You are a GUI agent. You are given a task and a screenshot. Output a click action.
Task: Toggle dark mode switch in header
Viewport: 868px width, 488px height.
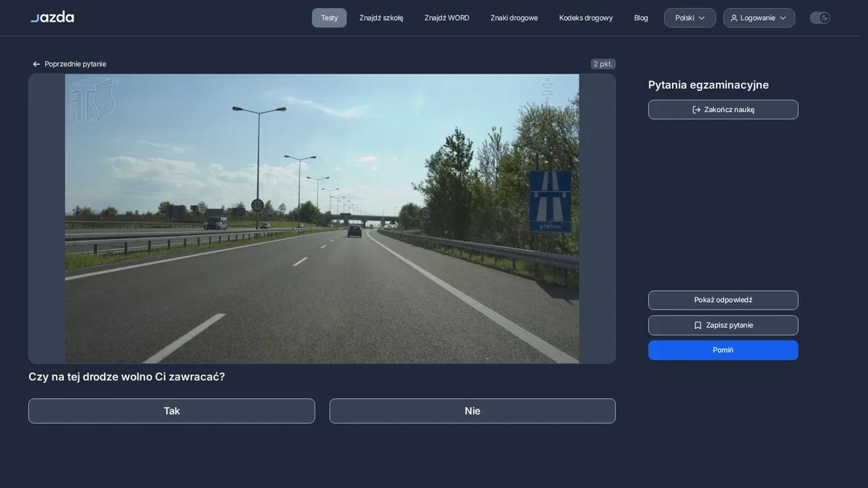(x=820, y=18)
